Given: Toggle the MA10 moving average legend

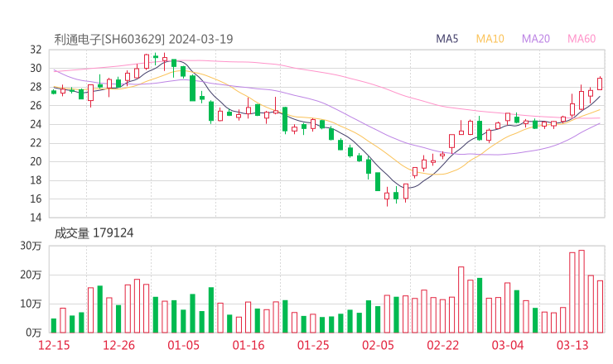Looking at the screenshot, I should [x=490, y=39].
